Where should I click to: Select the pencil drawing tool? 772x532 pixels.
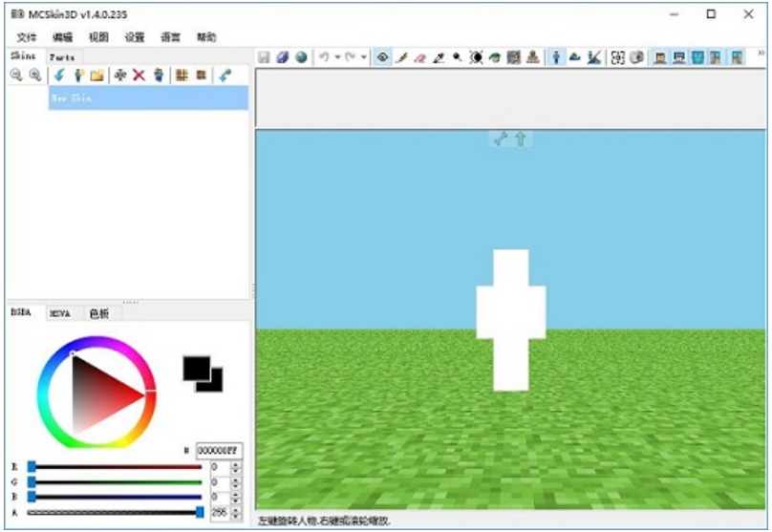coord(402,57)
